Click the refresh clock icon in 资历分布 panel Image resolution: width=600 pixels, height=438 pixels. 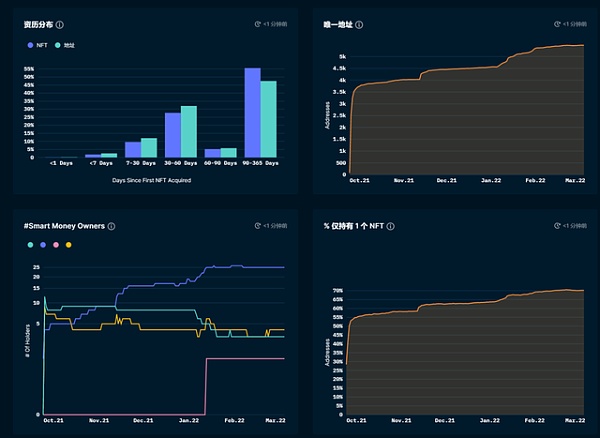(259, 23)
